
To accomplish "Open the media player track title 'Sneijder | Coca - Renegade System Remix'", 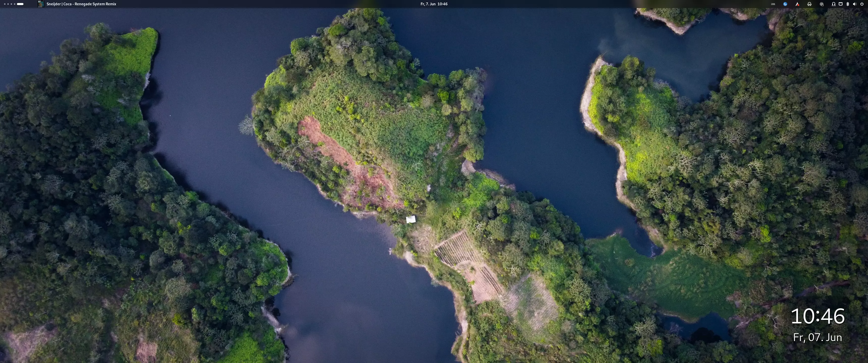I will tap(81, 4).
